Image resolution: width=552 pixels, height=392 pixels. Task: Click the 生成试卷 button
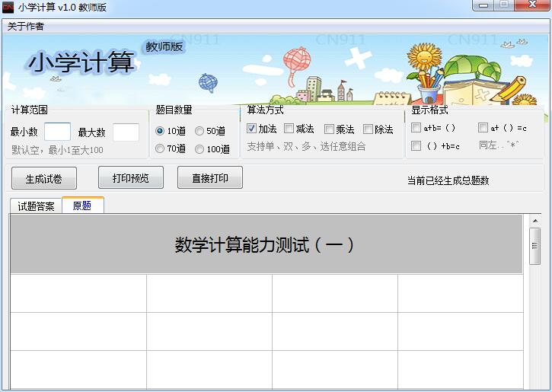coord(44,178)
